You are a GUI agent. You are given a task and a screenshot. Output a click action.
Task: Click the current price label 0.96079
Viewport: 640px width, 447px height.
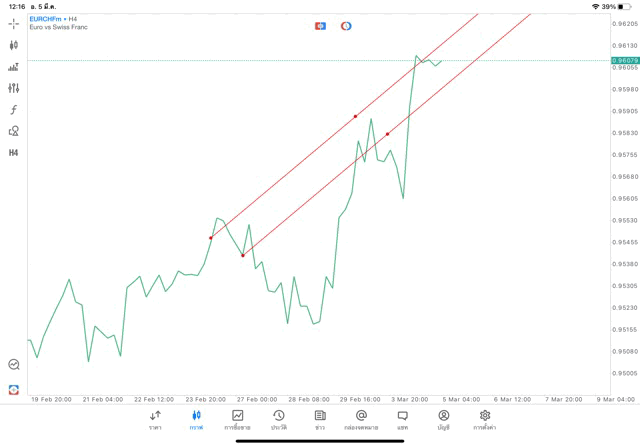[x=625, y=60]
